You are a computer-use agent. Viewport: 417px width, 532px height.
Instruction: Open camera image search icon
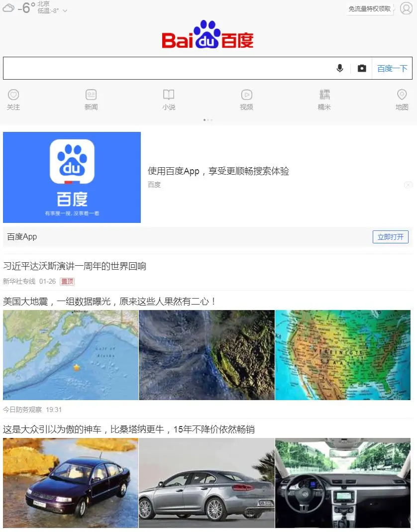pos(362,69)
